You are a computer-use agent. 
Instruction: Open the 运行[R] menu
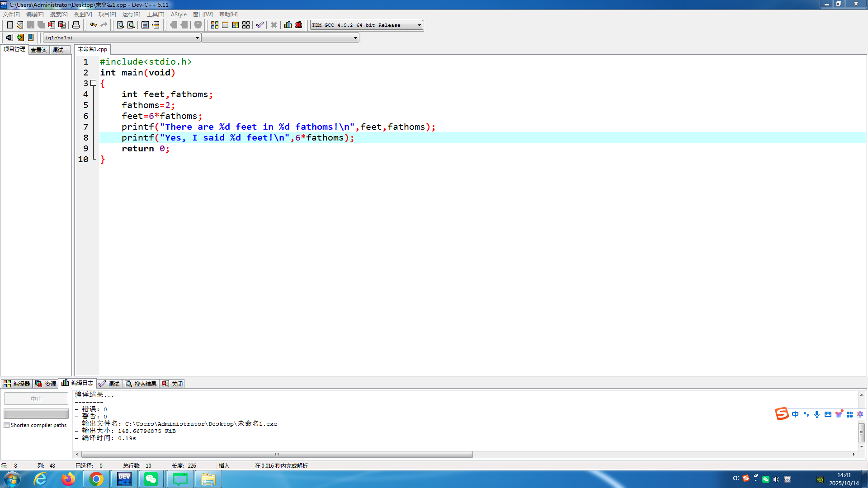click(x=131, y=14)
